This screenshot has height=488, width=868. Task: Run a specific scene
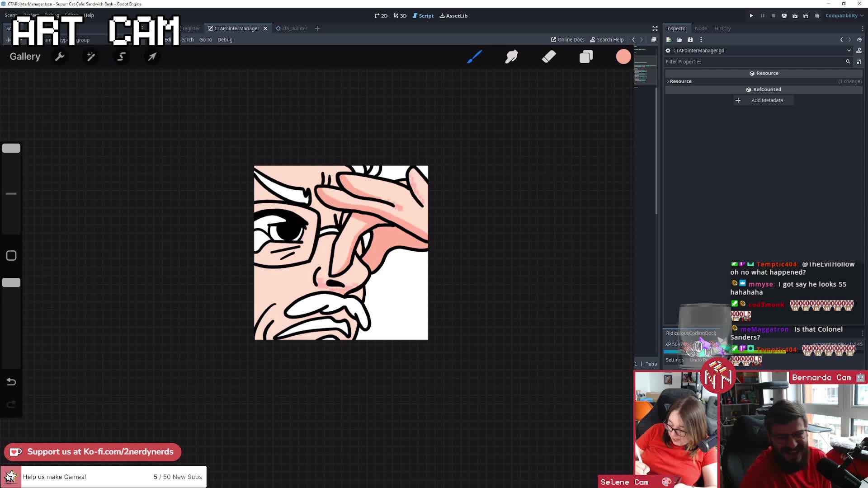pos(806,16)
